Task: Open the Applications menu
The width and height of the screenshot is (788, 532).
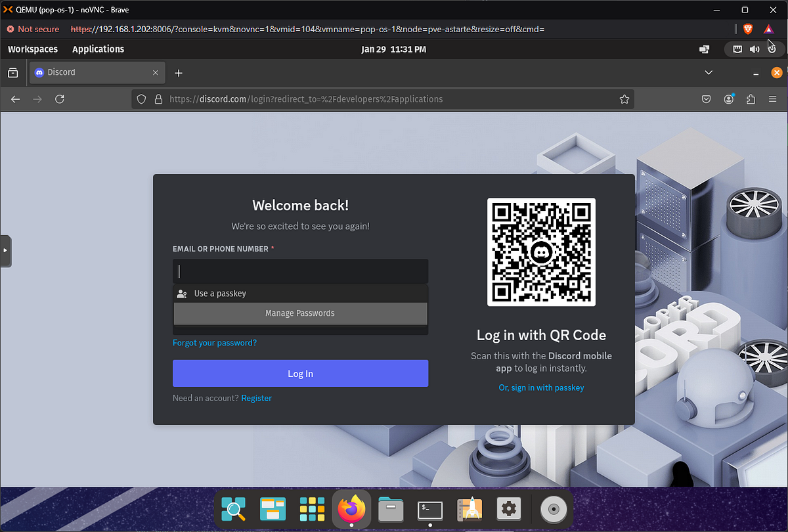Action: click(98, 49)
